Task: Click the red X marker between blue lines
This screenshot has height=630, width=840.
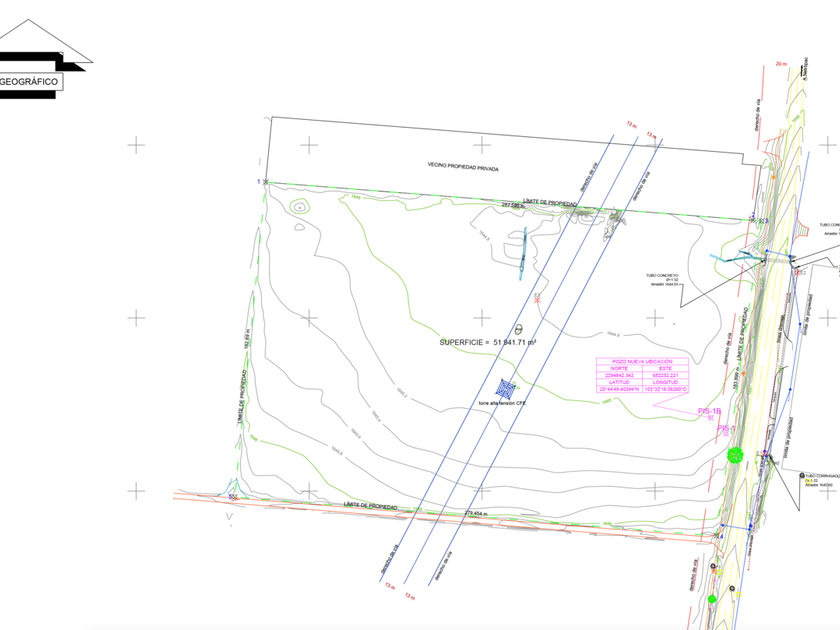Action: (x=537, y=299)
